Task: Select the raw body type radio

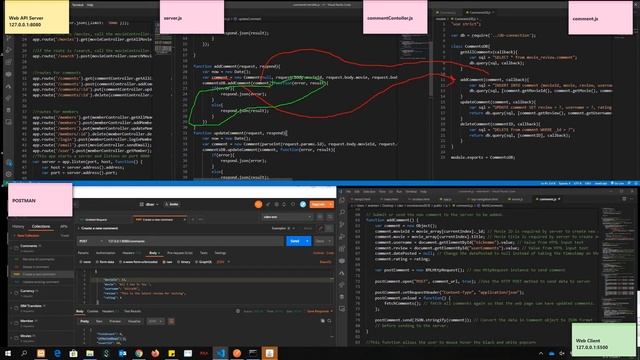Action: click(164, 262)
